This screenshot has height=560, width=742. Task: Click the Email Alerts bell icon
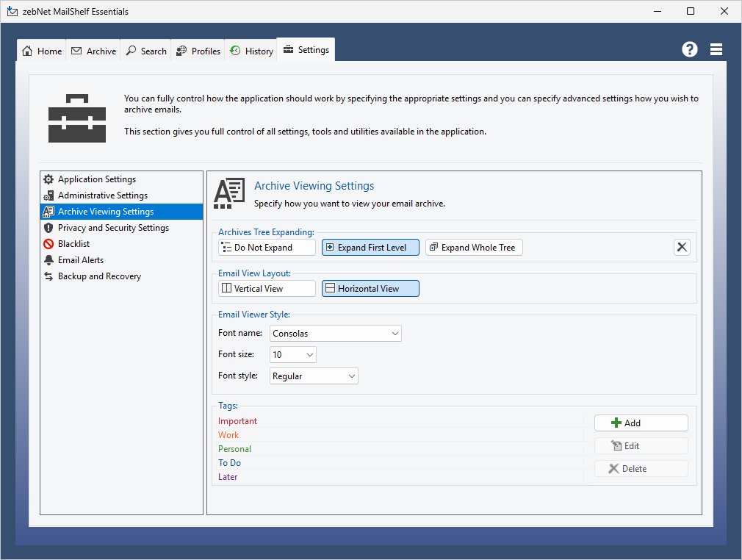48,260
